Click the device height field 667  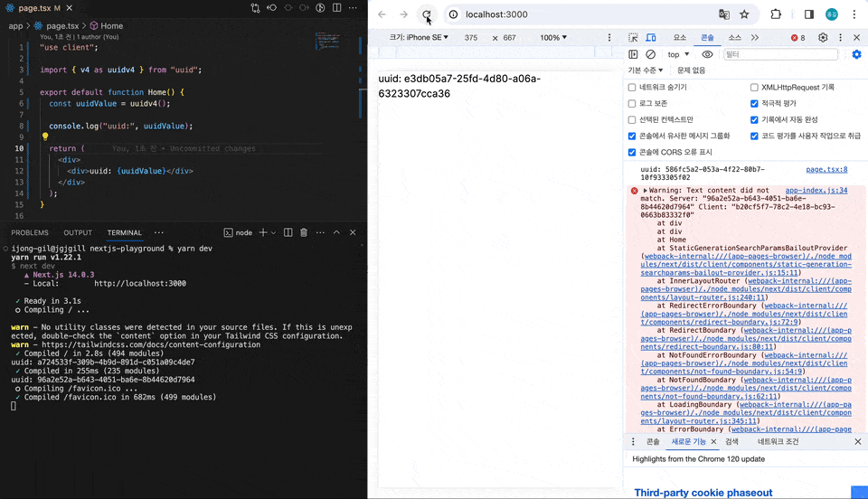coord(510,38)
